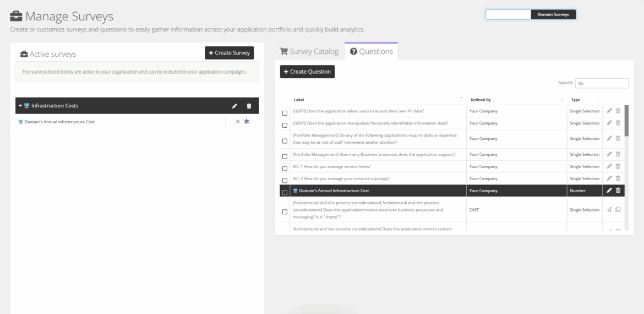Delete the first GDPR question

click(618, 111)
